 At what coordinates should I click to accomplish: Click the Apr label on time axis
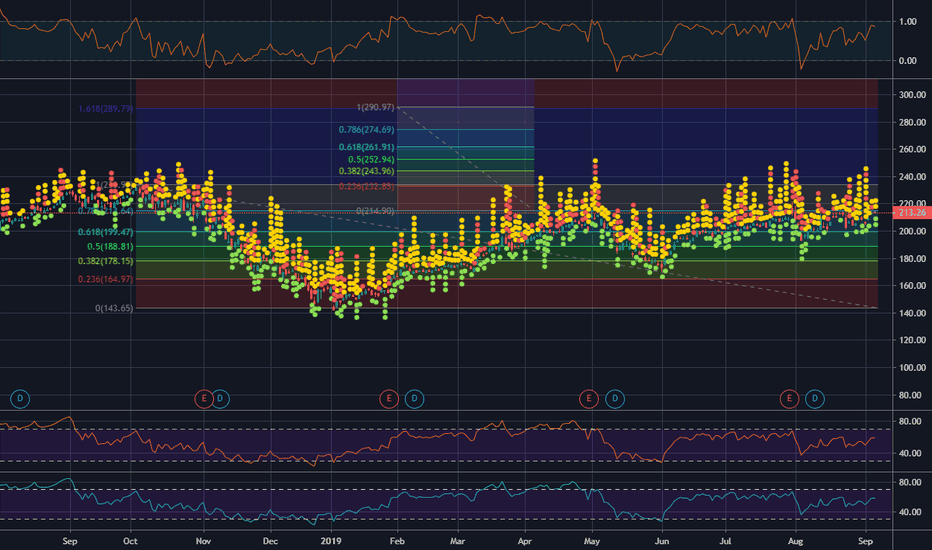click(x=524, y=541)
